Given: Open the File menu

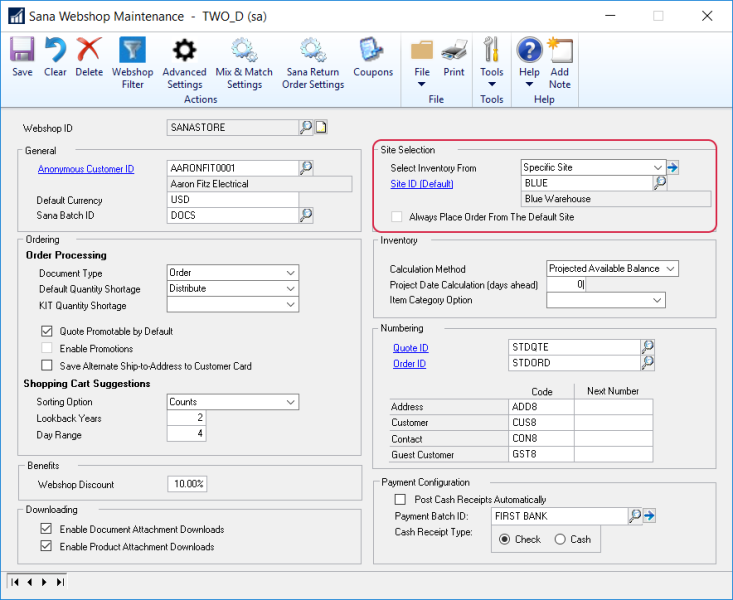Looking at the screenshot, I should click(422, 64).
